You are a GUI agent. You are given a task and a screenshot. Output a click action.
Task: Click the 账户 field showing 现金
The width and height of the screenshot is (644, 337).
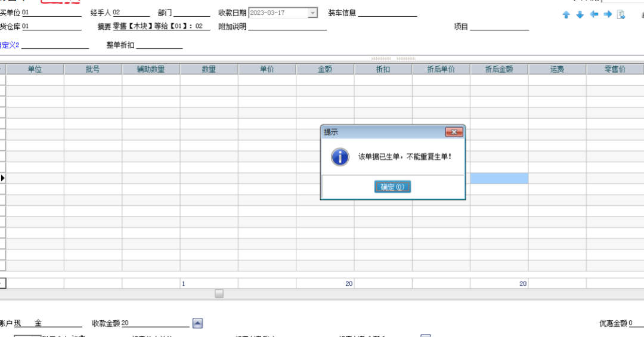[x=48, y=323]
